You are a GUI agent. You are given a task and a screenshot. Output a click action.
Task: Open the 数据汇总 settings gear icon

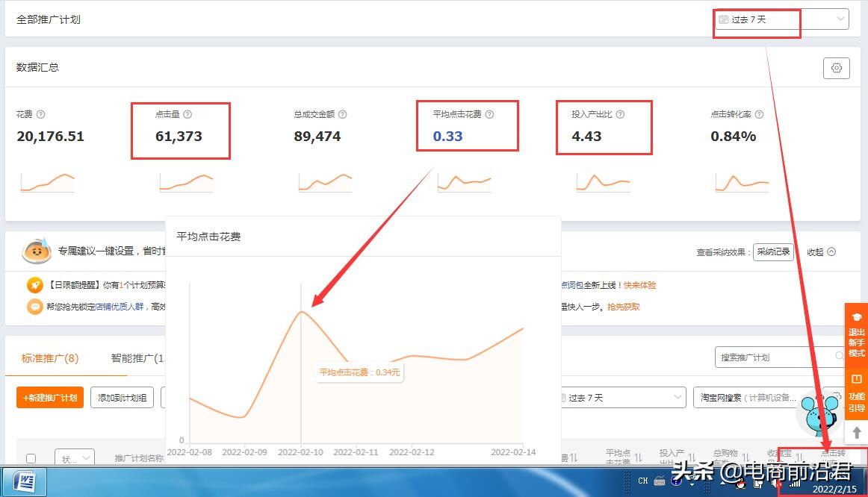pos(836,68)
